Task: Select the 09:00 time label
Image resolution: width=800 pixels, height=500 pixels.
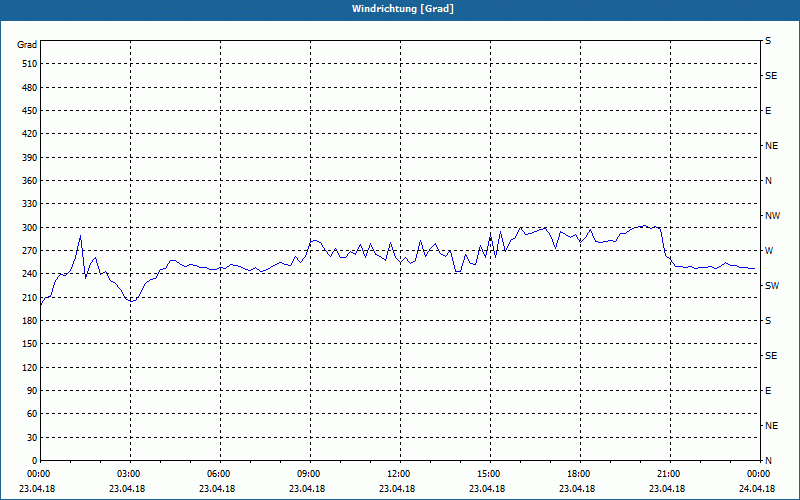Action: tap(308, 474)
